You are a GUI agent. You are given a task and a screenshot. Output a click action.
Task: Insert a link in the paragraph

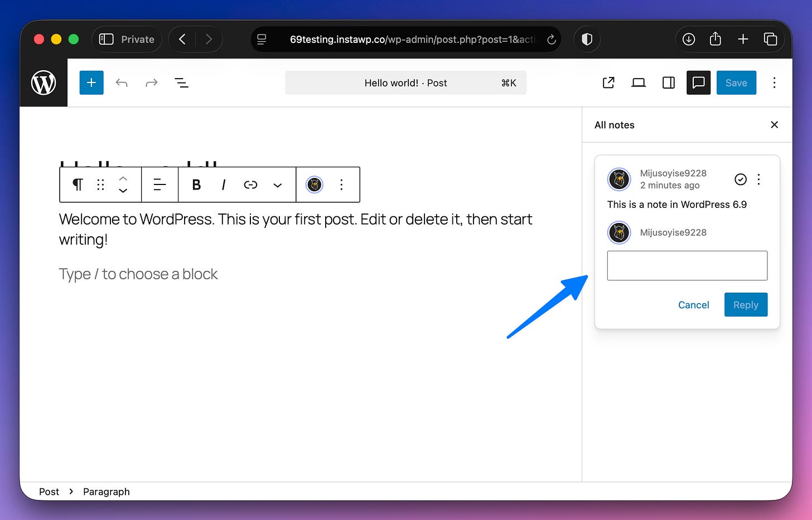click(250, 184)
